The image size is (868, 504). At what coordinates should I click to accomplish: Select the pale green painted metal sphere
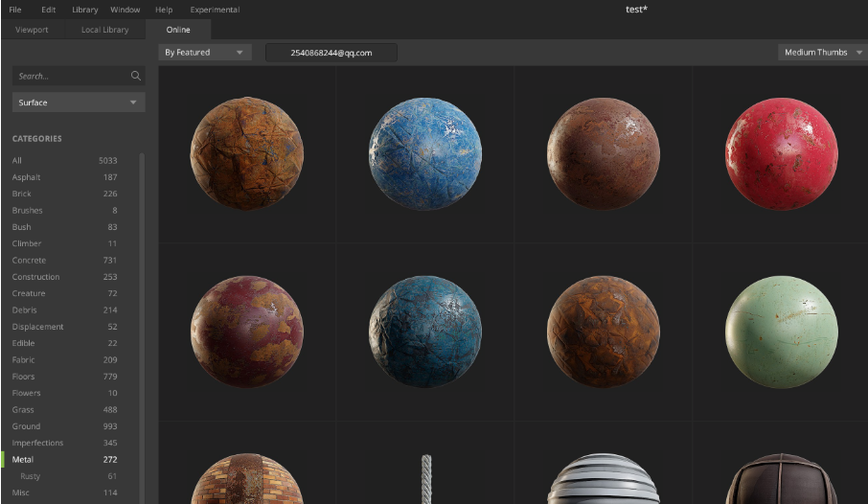pyautogui.click(x=782, y=332)
